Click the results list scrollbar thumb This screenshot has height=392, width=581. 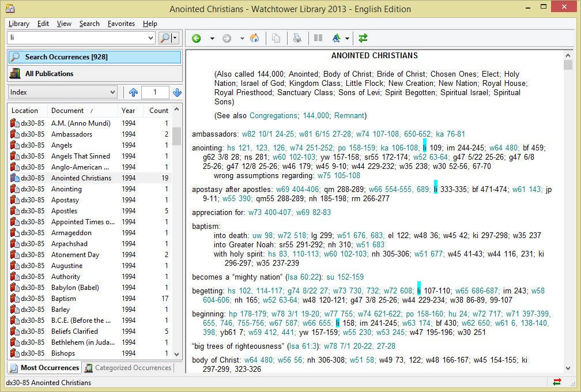(177, 136)
